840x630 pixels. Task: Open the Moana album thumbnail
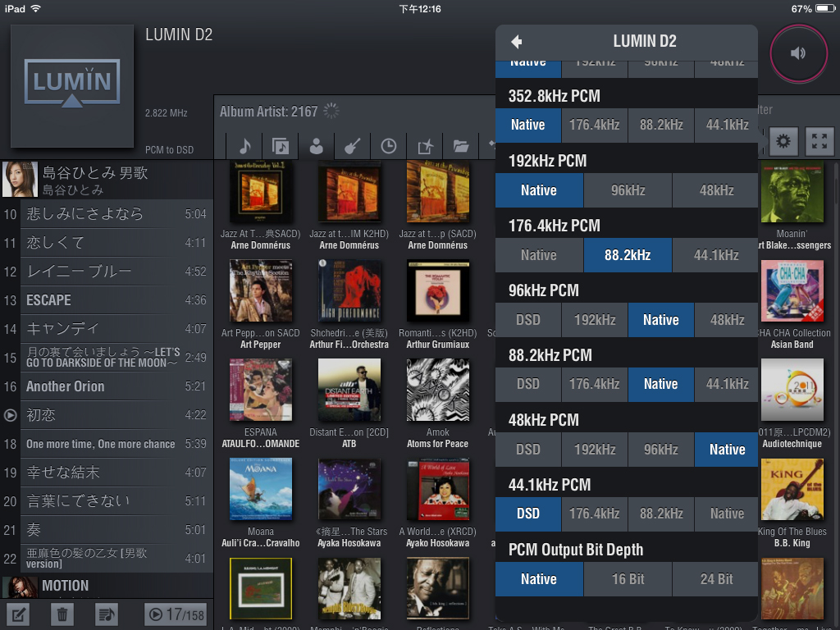pyautogui.click(x=260, y=489)
